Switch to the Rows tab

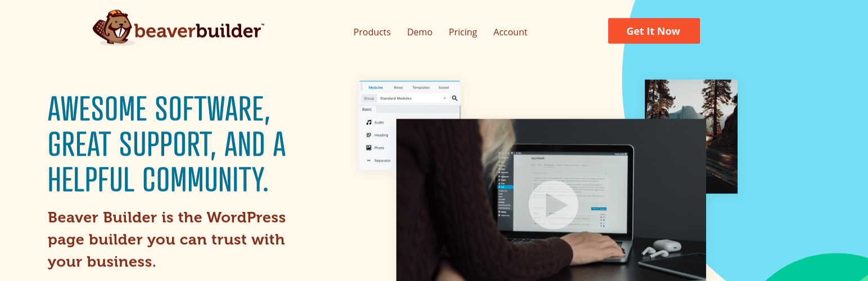[398, 88]
